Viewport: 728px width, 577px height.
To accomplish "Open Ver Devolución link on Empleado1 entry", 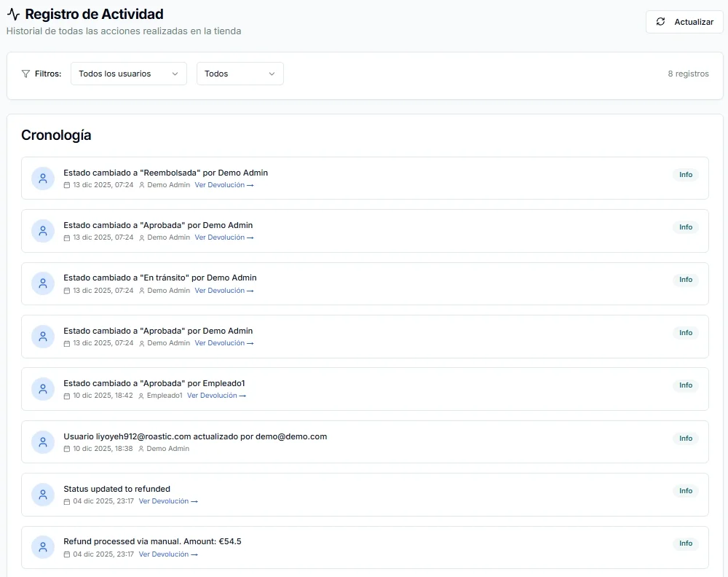I will pyautogui.click(x=216, y=396).
